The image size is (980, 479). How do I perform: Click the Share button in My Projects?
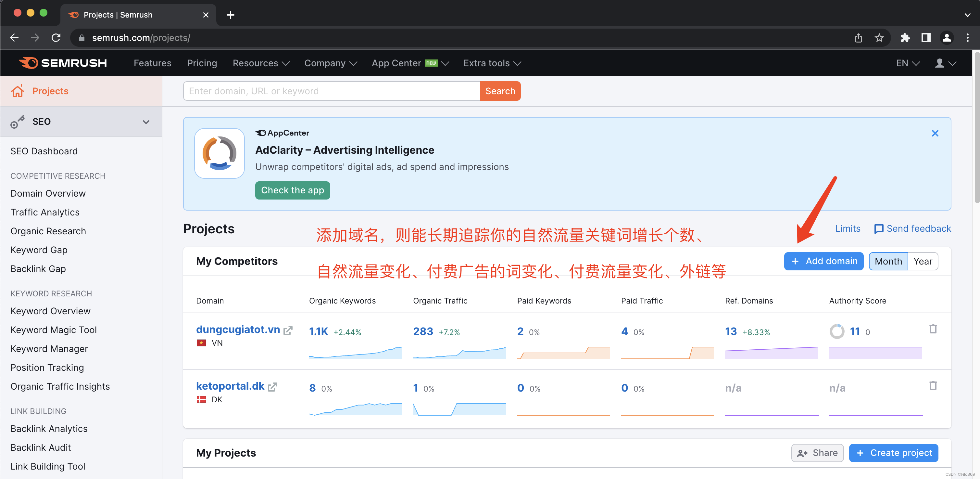(x=817, y=453)
